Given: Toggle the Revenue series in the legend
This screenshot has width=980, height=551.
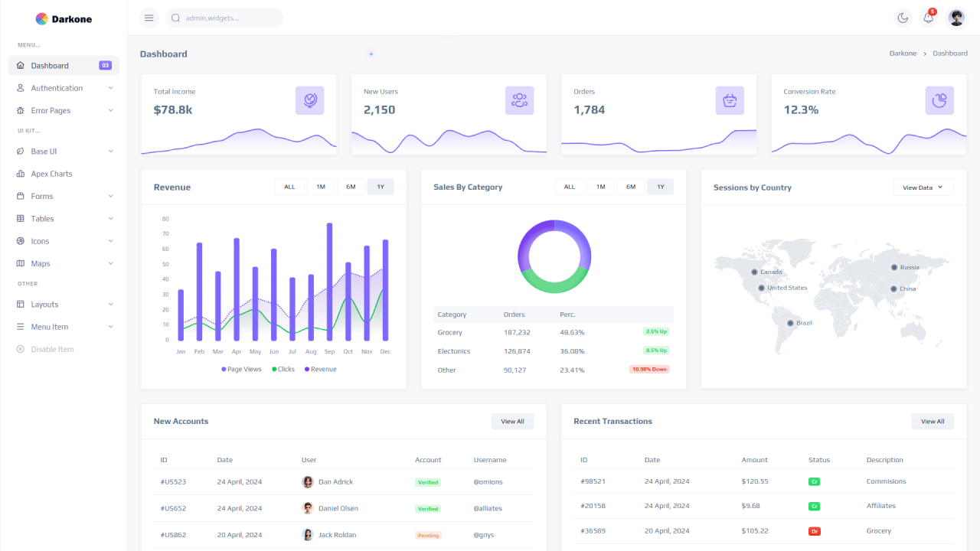Looking at the screenshot, I should click(320, 368).
